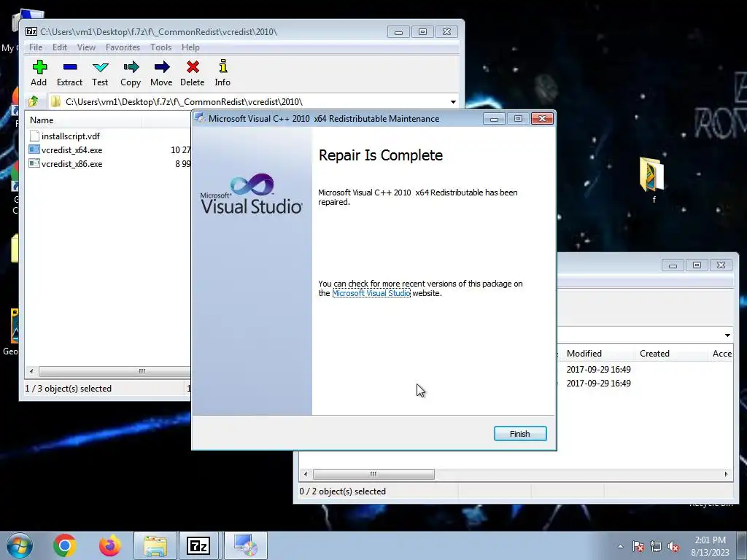747x560 pixels.
Task: Click the taskbar clock showing 2:01 PM
Action: 710,546
